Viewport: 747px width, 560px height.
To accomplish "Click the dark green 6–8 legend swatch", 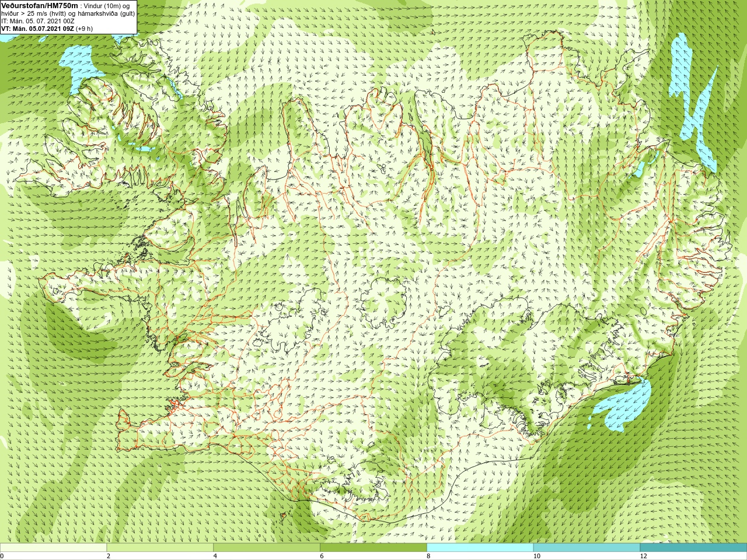I will pyautogui.click(x=373, y=548).
